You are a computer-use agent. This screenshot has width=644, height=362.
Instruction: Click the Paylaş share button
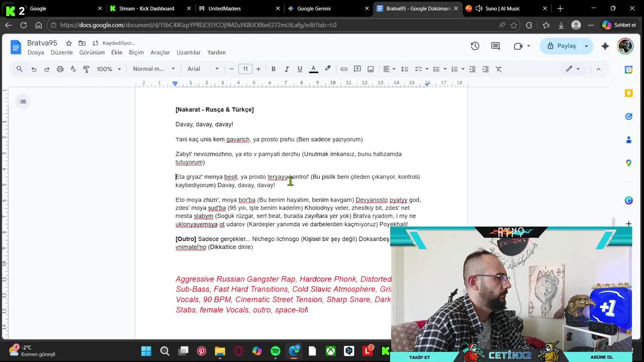(x=561, y=46)
